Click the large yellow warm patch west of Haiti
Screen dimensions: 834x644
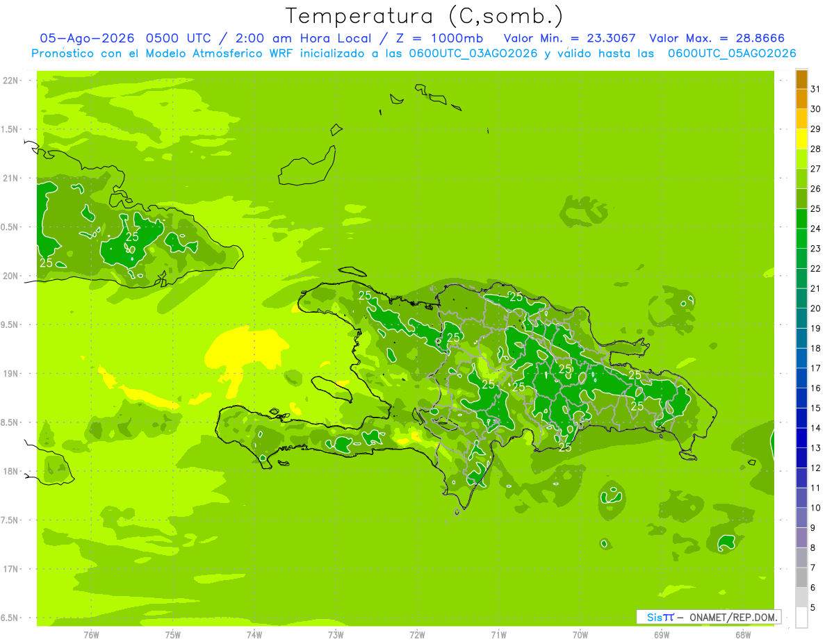point(238,351)
